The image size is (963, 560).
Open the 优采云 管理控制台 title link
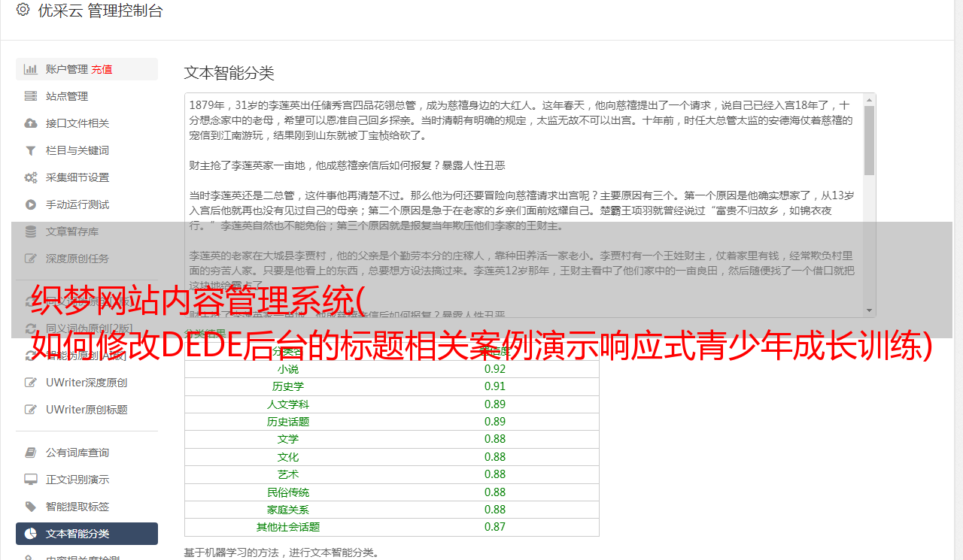100,11
